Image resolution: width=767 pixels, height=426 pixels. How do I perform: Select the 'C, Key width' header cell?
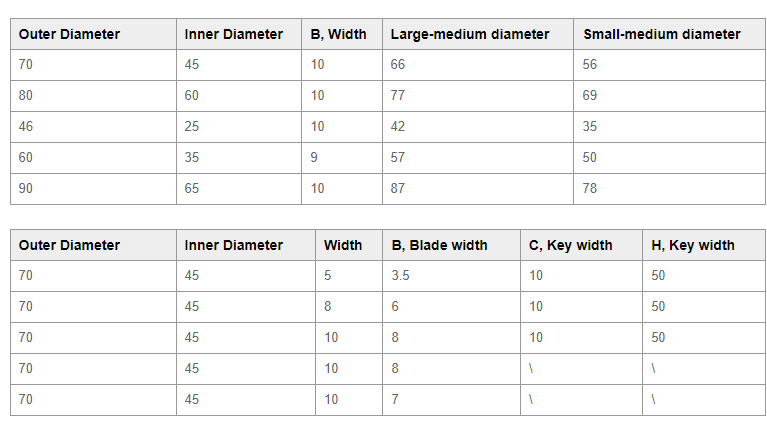(570, 245)
